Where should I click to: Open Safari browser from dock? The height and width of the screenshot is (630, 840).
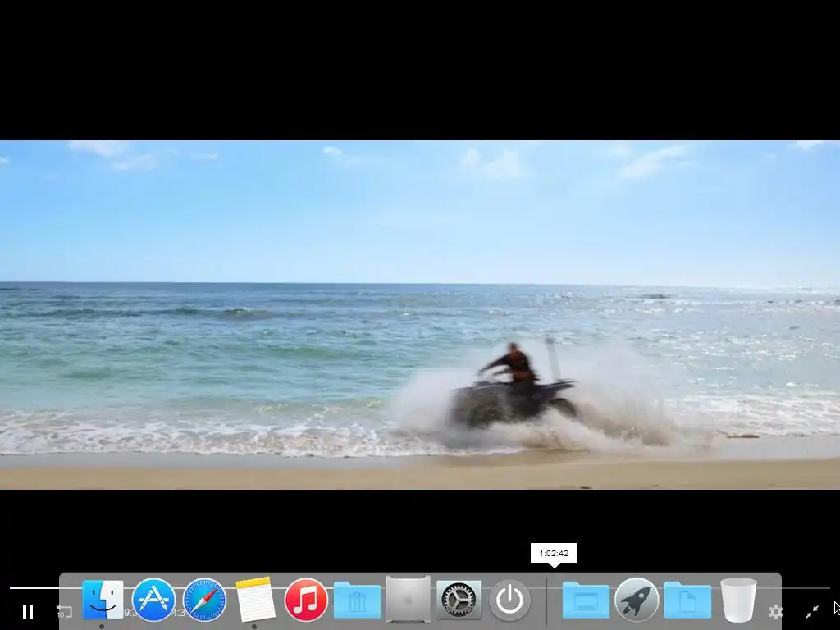point(204,600)
